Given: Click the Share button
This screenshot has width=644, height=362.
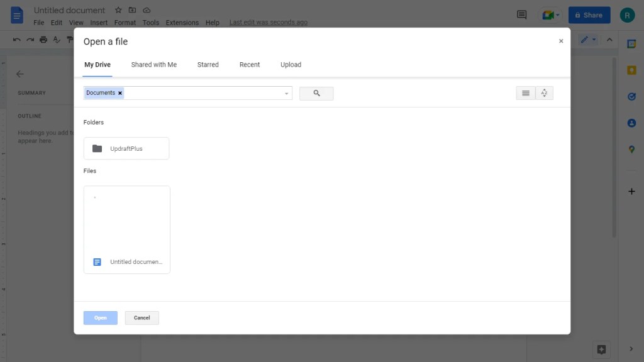Looking at the screenshot, I should click(589, 15).
